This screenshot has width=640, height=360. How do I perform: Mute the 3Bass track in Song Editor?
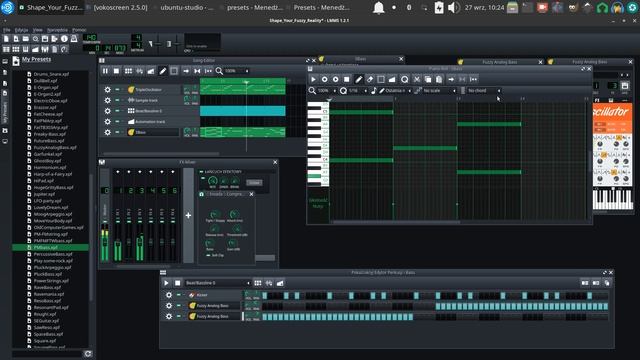tap(117, 132)
